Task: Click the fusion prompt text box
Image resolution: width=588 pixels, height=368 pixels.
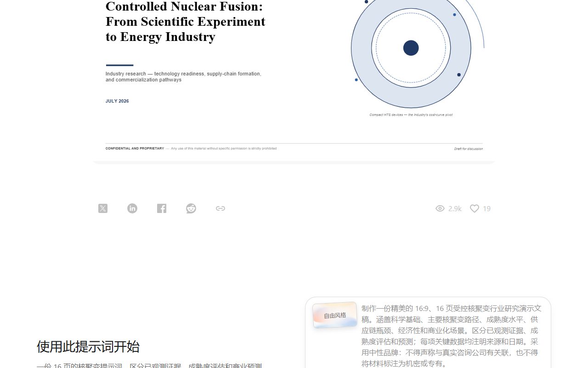Action: click(452, 336)
